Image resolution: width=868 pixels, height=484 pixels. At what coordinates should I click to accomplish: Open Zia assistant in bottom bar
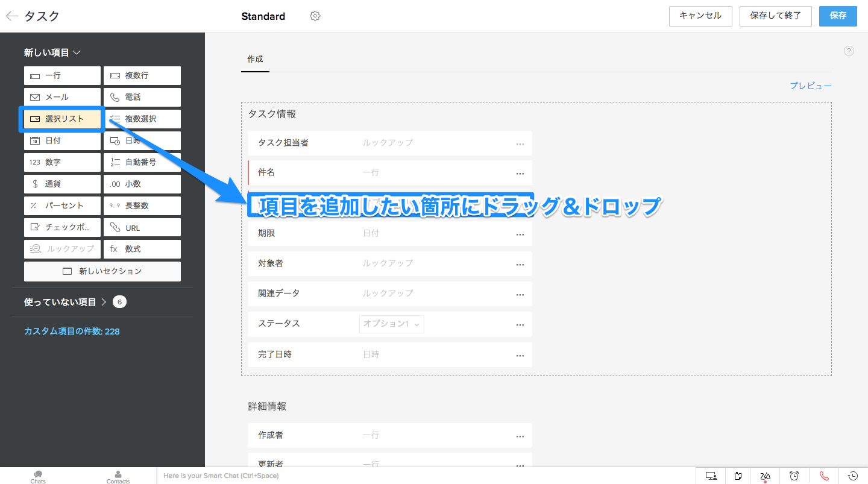[x=765, y=476]
